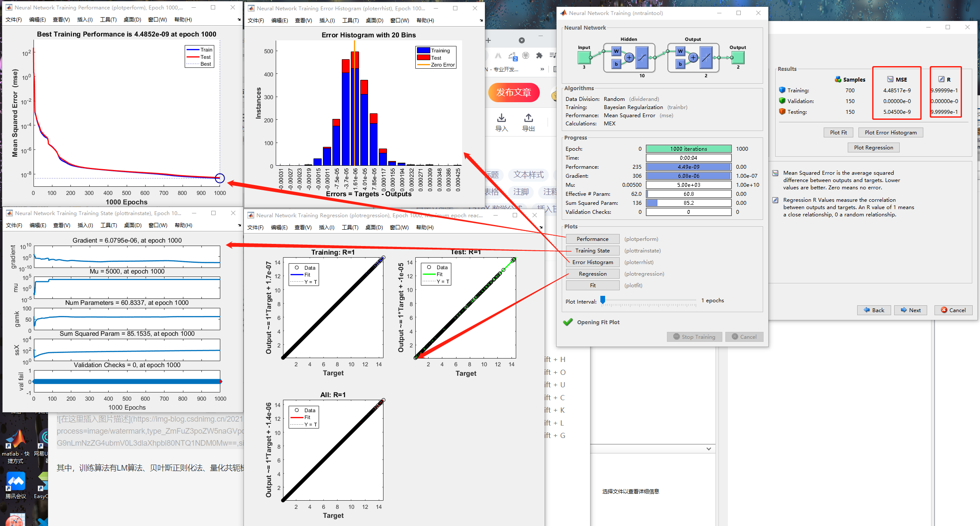Click the palm tree extension icon

click(526, 55)
